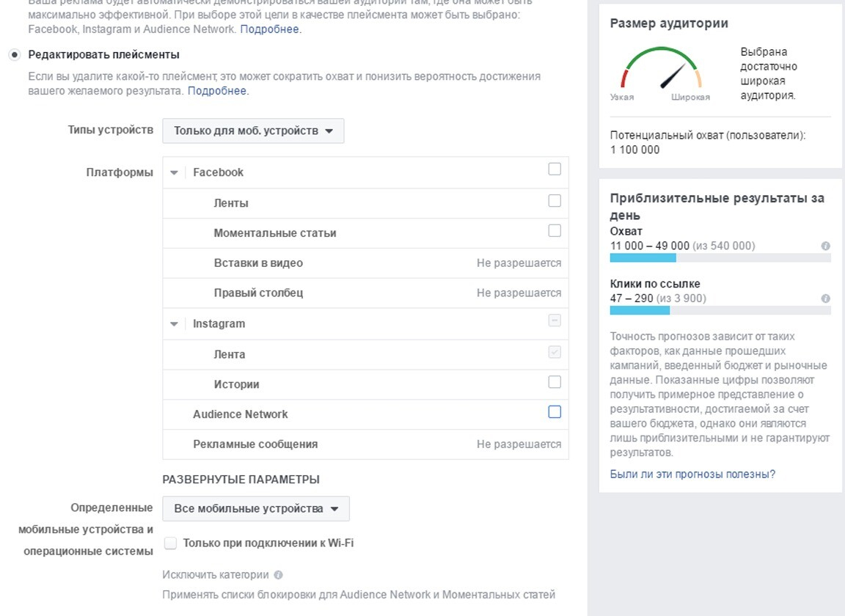Check the Audience Network checkbox
The image size is (845, 616).
555,411
